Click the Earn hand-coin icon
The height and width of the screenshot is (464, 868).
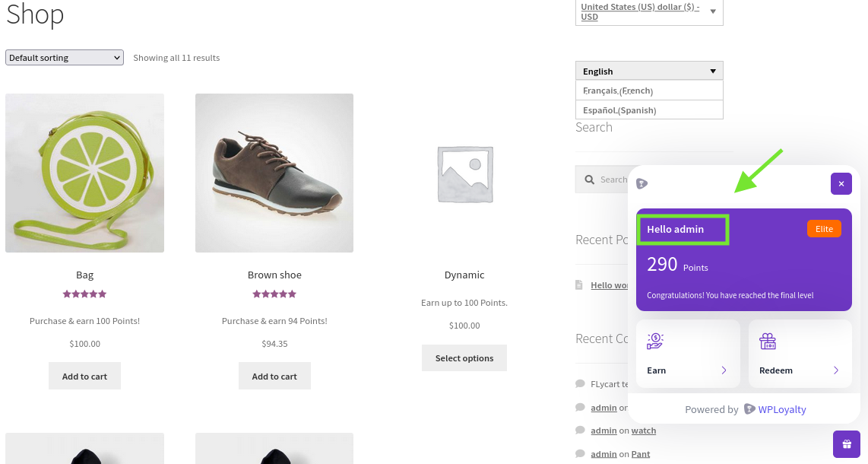tap(655, 342)
